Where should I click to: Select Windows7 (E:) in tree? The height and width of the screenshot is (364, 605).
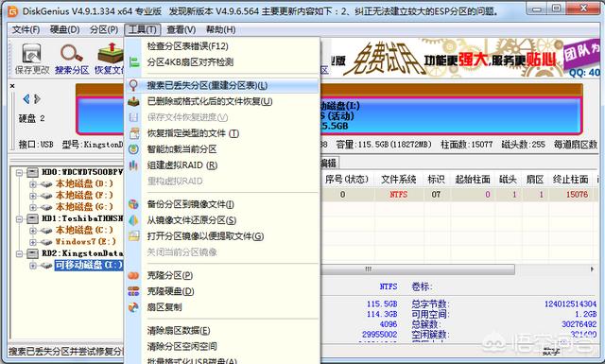click(x=85, y=242)
